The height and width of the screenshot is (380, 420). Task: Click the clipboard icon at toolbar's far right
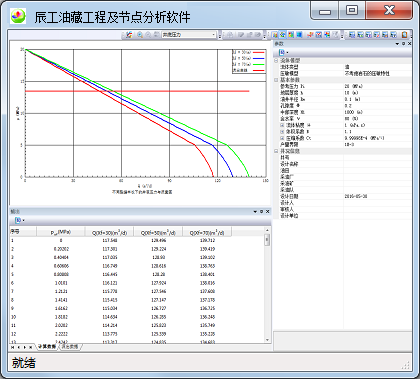404,35
